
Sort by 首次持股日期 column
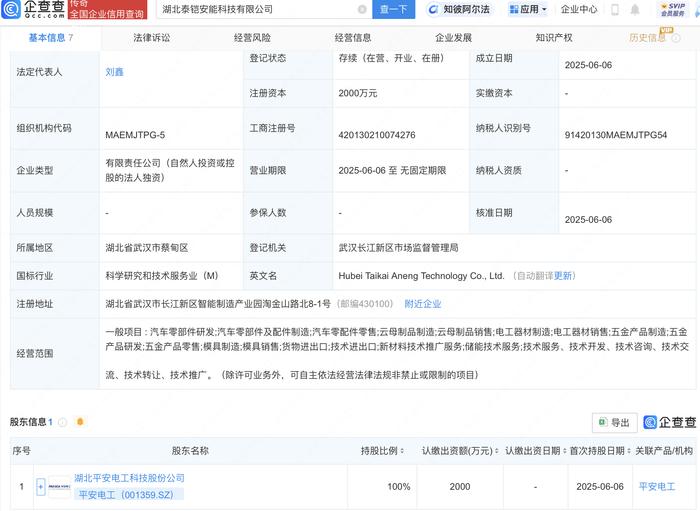pos(629,451)
